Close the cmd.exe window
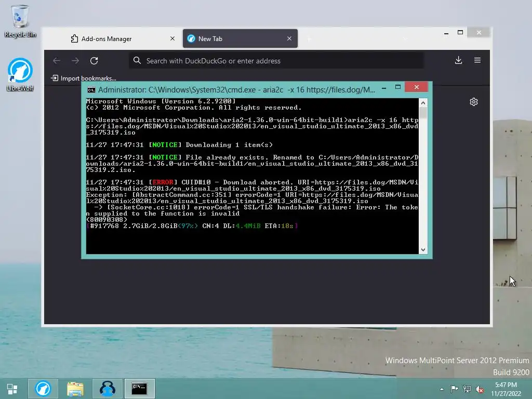Screen dimensions: 532x399 416,87
